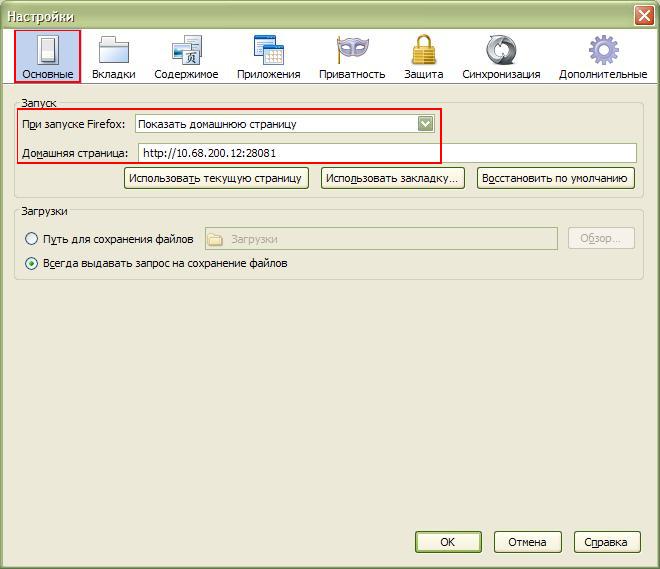Image resolution: width=660 pixels, height=569 pixels.
Task: Open the Основные settings pane
Action: pos(48,56)
